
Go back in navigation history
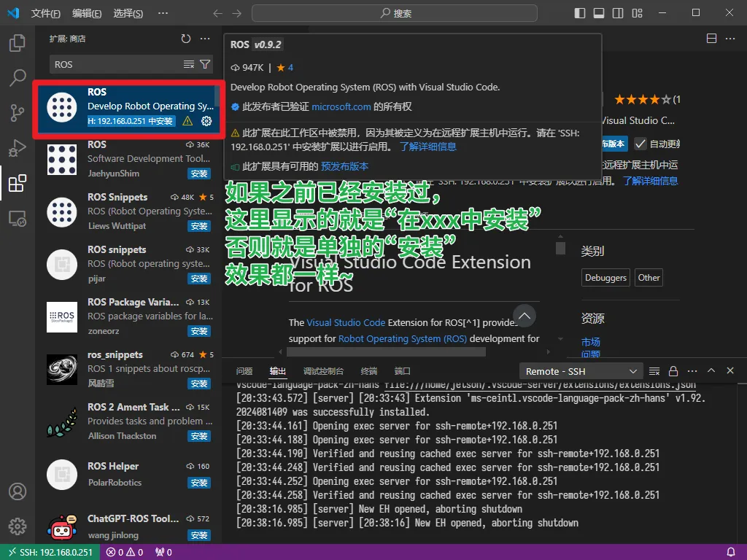click(x=217, y=13)
